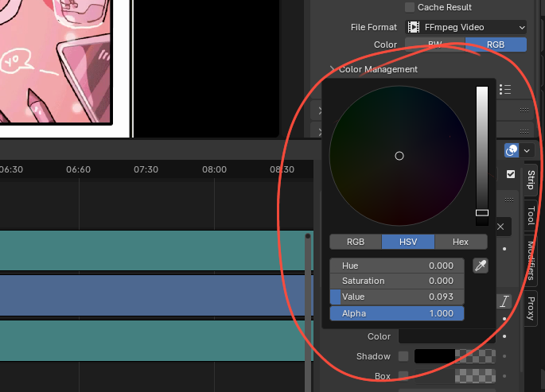Click the vertical brightness slider handle

tap(482, 213)
